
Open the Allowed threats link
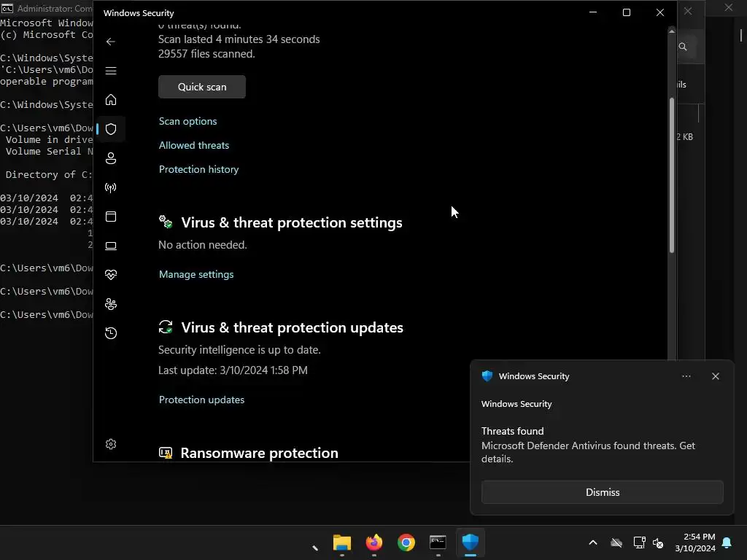194,145
